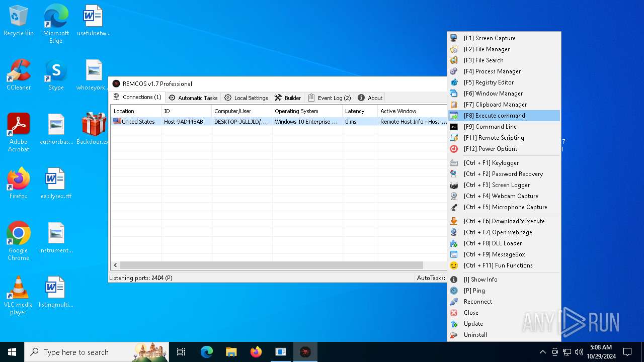Open the easilysex.rtf desktop file

[x=56, y=184]
